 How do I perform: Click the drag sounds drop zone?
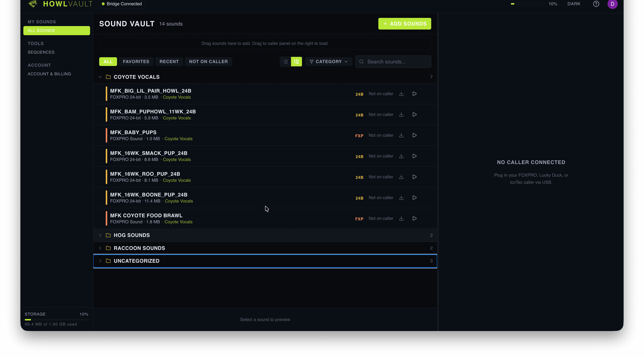[x=265, y=43]
